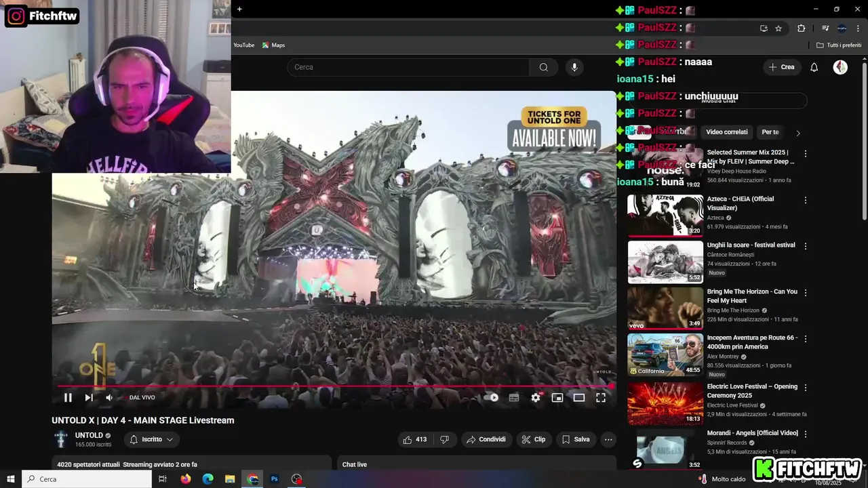Enable miniplayer mode
The height and width of the screenshot is (488, 868).
point(557,398)
